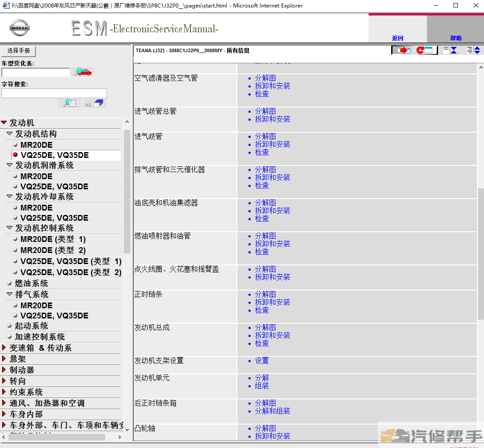Expand the 通风、加热器和空调 section
The height and width of the screenshot is (448, 484).
pos(4,403)
